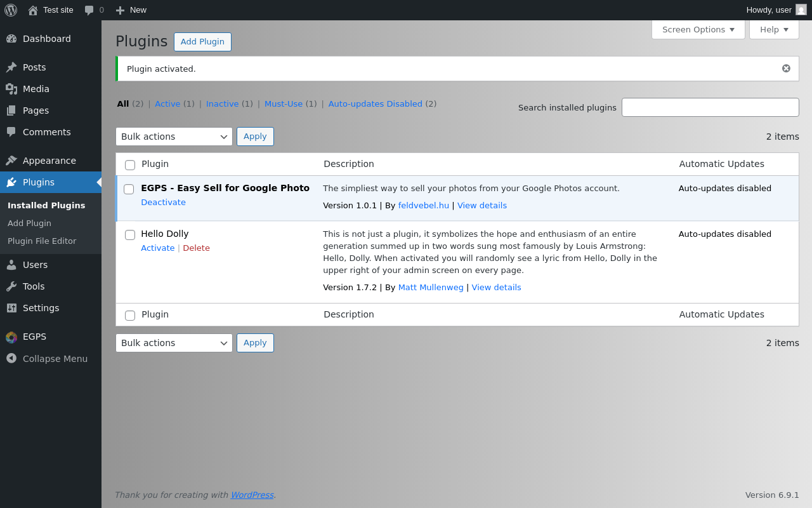Delete the Hello Dolly plugin

coord(196,248)
